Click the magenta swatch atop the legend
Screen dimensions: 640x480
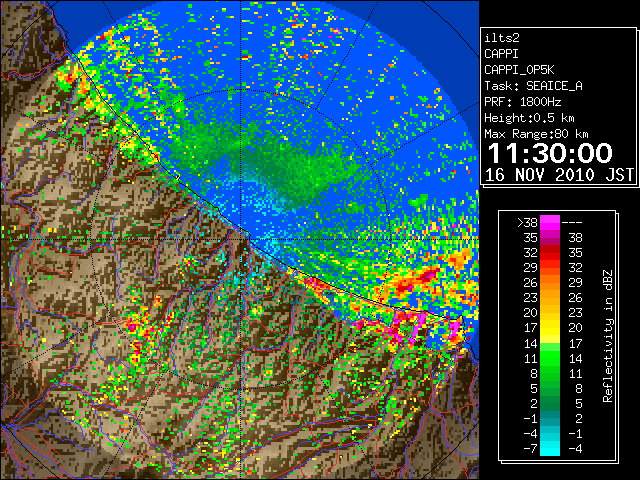(x=550, y=223)
